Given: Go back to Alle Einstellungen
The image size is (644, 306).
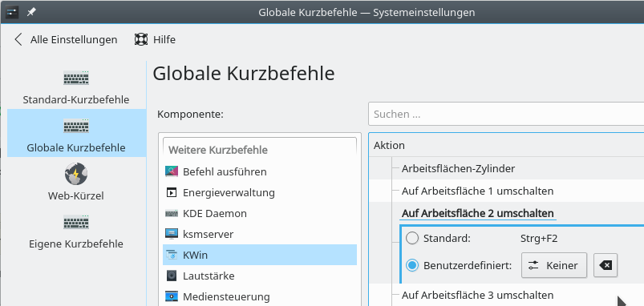Looking at the screenshot, I should [66, 39].
